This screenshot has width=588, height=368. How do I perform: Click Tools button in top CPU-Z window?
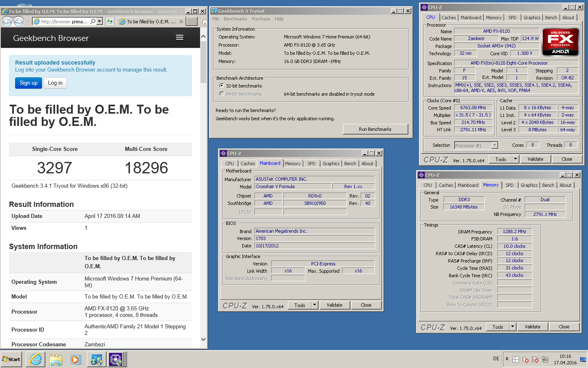point(501,159)
